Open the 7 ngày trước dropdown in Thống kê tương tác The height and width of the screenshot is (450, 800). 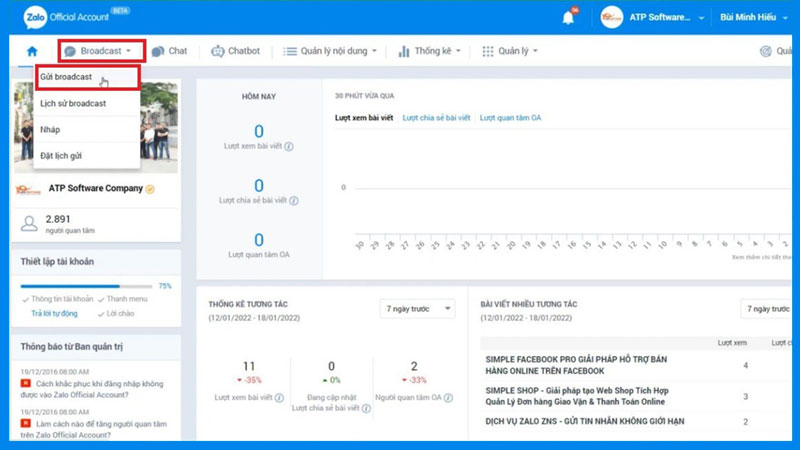[416, 309]
